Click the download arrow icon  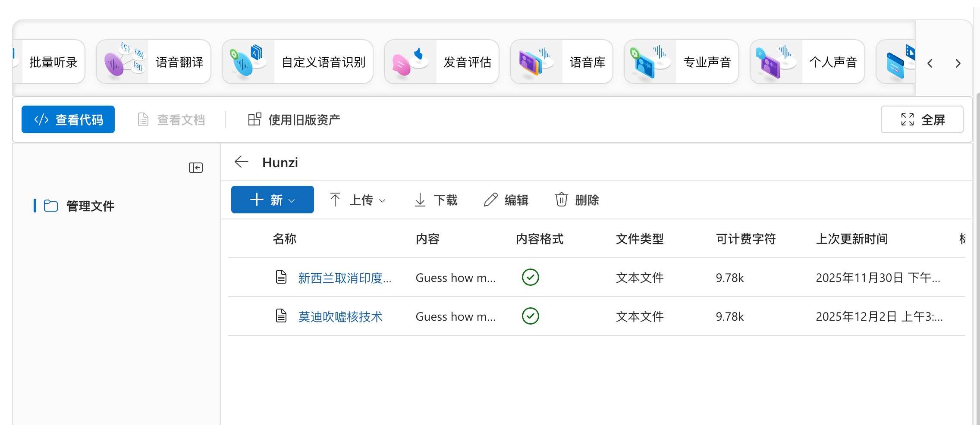coord(420,200)
